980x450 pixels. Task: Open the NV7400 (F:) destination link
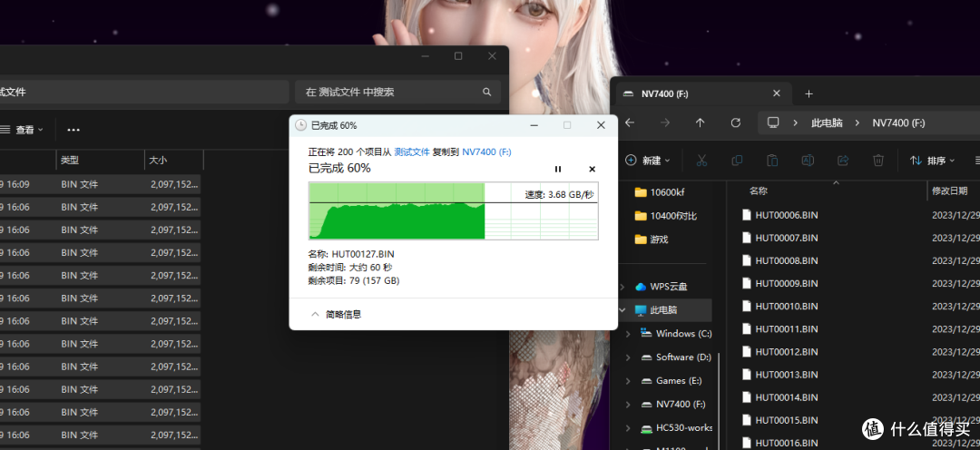click(487, 152)
